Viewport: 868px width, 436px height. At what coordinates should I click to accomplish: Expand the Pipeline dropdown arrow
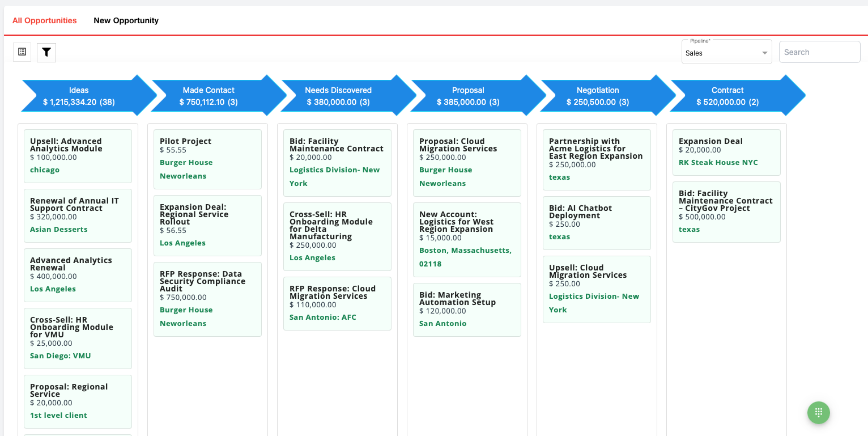point(764,53)
